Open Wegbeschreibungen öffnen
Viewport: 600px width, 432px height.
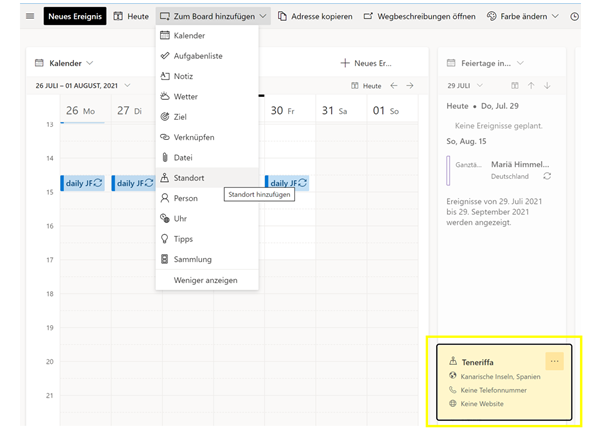[420, 16]
